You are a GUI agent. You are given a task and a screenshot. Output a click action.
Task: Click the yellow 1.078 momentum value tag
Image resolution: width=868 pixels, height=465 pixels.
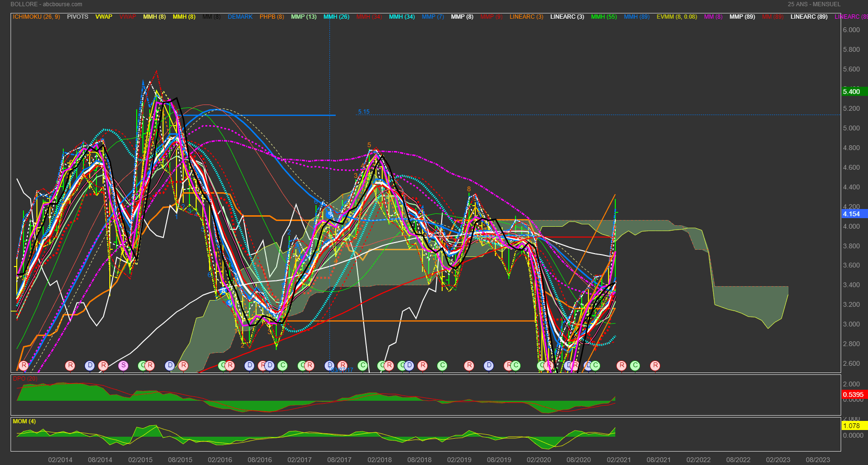855,426
